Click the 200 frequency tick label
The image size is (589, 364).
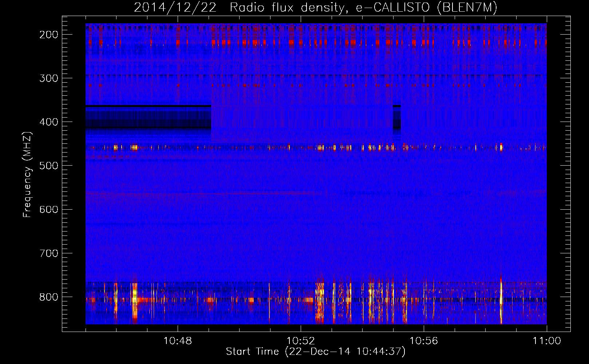49,35
